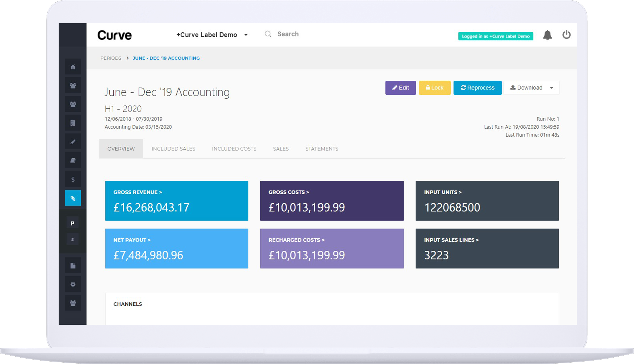This screenshot has height=364, width=634.
Task: Open the users icon directly below Home
Action: click(x=73, y=85)
